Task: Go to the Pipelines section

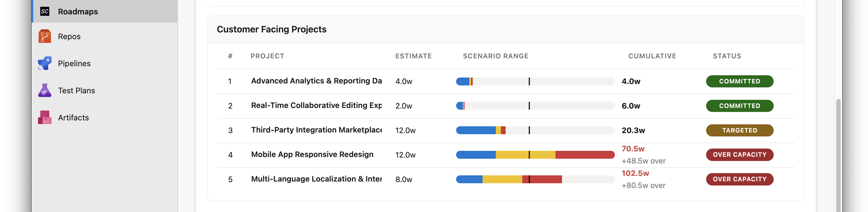Action: point(74,63)
